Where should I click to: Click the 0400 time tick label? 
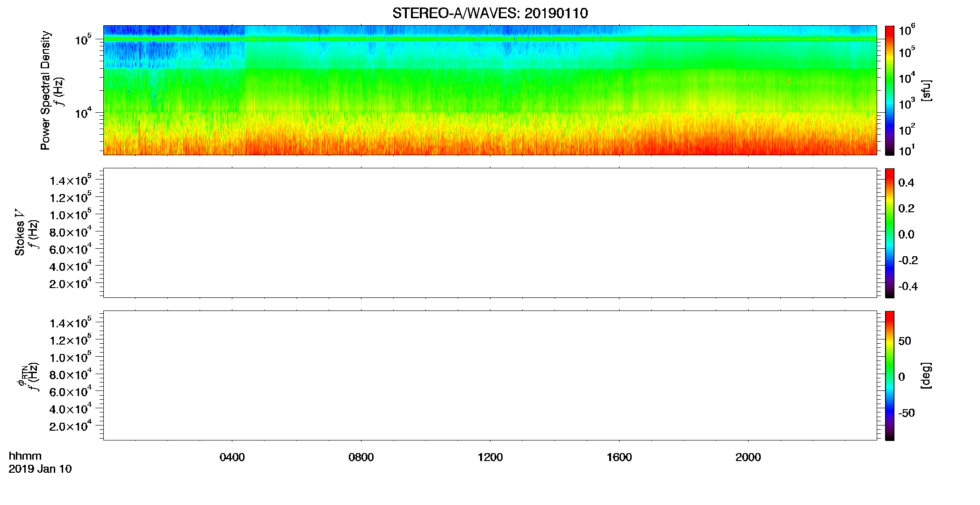232,457
